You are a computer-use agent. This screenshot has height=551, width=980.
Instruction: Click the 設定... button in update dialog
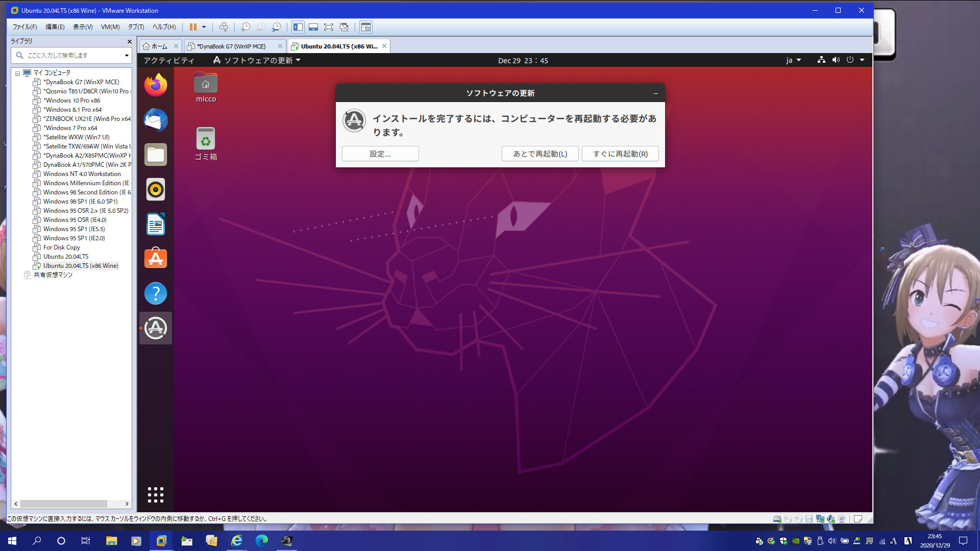click(x=380, y=154)
